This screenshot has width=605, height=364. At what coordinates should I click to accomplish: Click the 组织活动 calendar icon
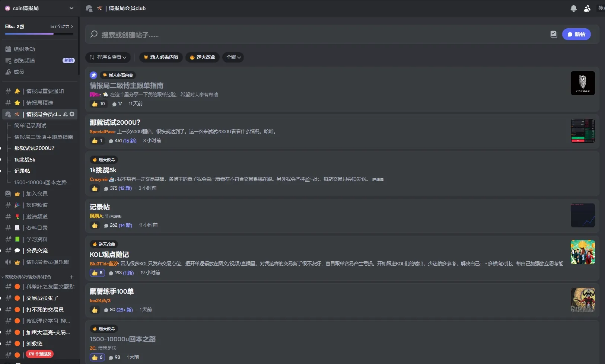click(8, 49)
